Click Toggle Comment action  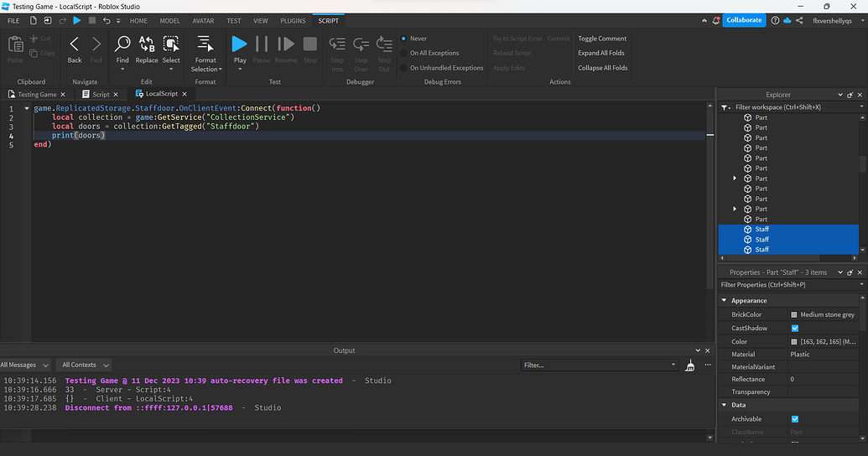pos(602,39)
